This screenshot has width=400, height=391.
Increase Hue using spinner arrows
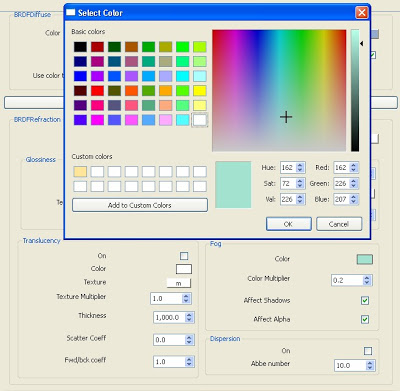[300, 165]
